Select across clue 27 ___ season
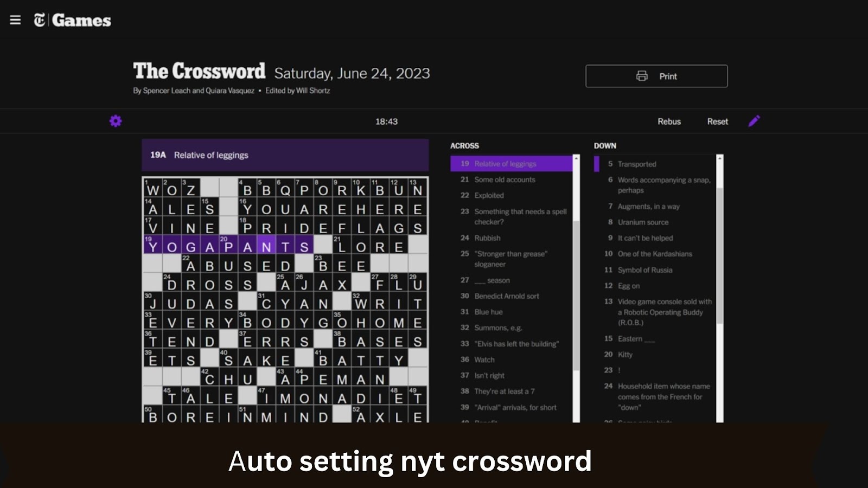The width and height of the screenshot is (868, 488). pyautogui.click(x=511, y=280)
